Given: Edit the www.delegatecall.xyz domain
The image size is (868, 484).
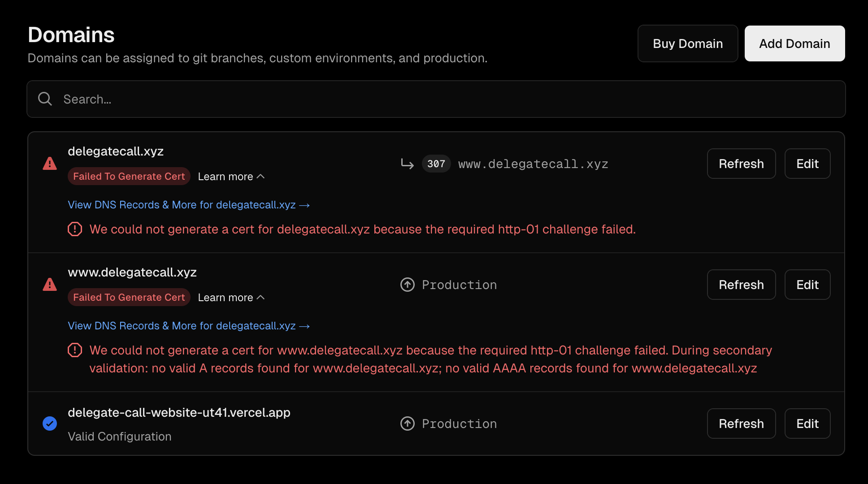Looking at the screenshot, I should [x=807, y=285].
